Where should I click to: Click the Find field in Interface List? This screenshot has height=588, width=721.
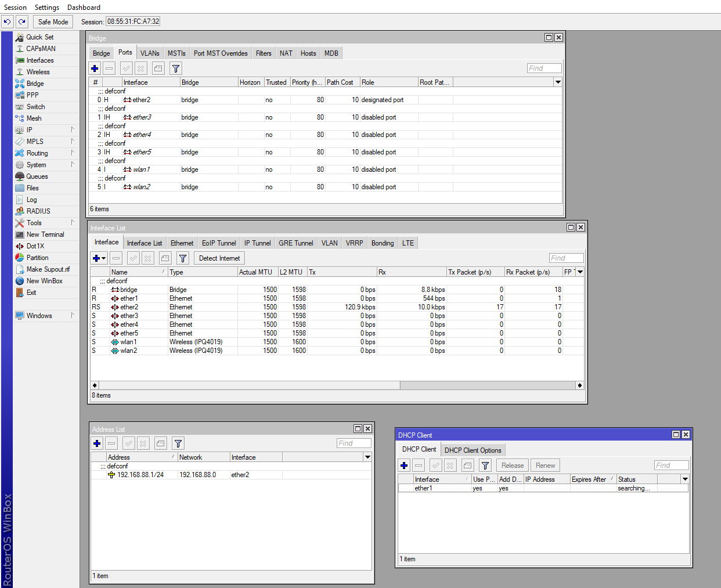(566, 258)
